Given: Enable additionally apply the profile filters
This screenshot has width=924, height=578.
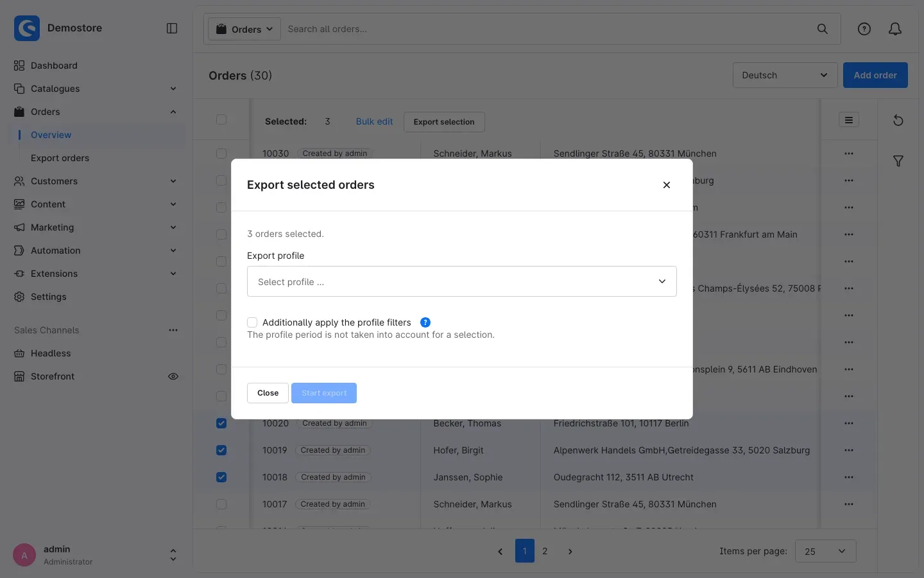Looking at the screenshot, I should point(252,322).
